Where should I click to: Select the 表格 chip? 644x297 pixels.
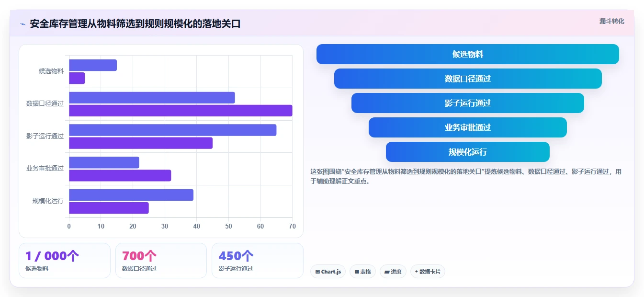[363, 272]
